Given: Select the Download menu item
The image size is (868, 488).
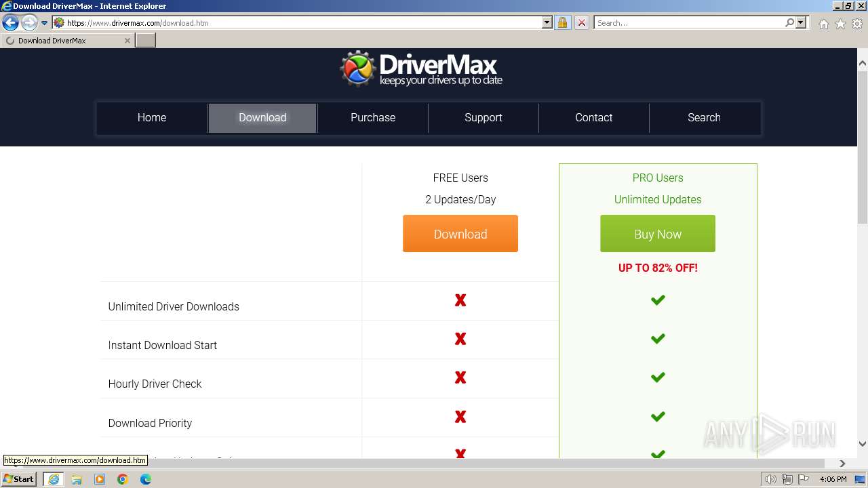Looking at the screenshot, I should pyautogui.click(x=262, y=118).
